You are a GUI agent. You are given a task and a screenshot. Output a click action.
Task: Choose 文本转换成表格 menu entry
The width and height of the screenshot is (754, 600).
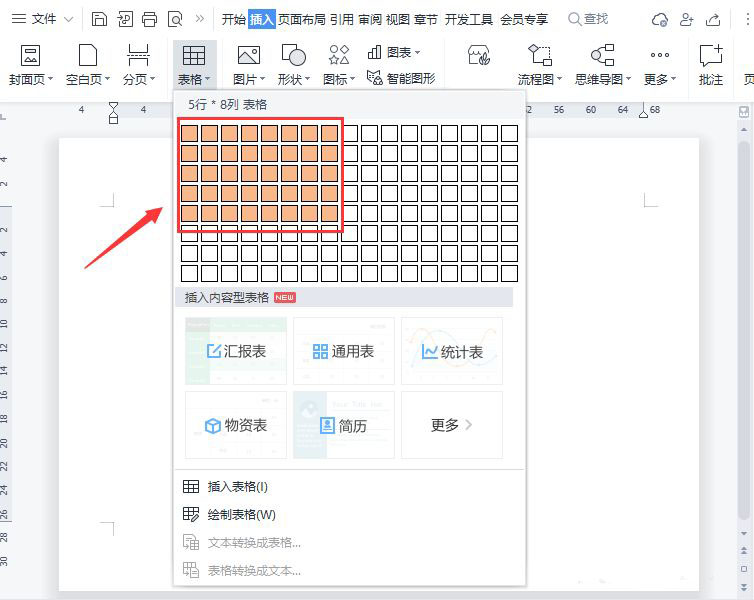pos(349,542)
